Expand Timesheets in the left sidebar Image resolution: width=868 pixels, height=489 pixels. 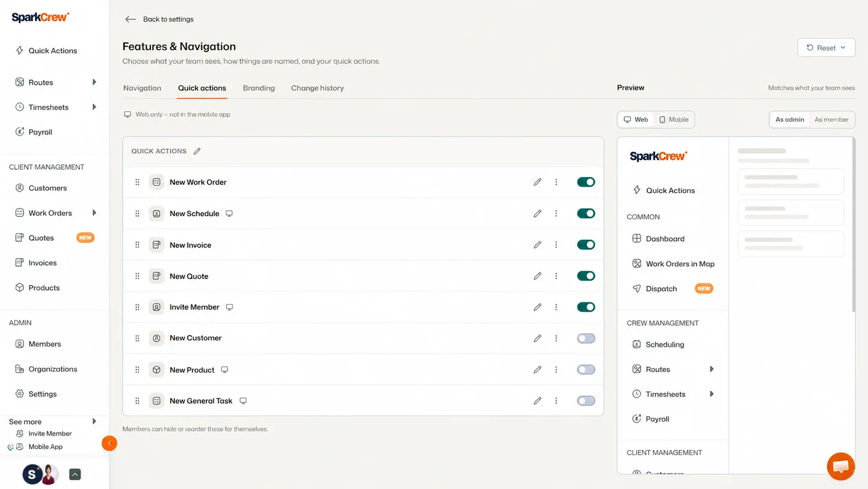94,107
